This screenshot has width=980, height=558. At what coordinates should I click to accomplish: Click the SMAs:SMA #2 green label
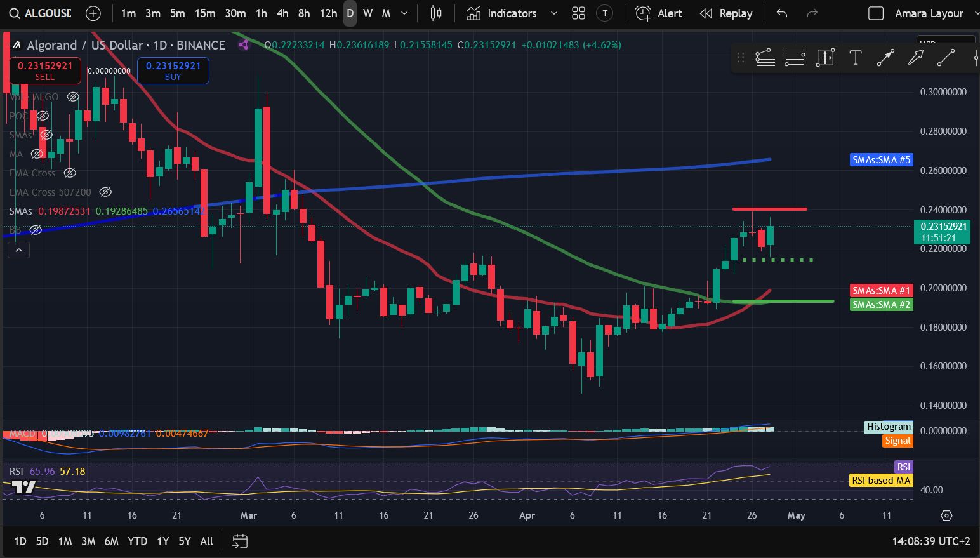click(x=881, y=305)
